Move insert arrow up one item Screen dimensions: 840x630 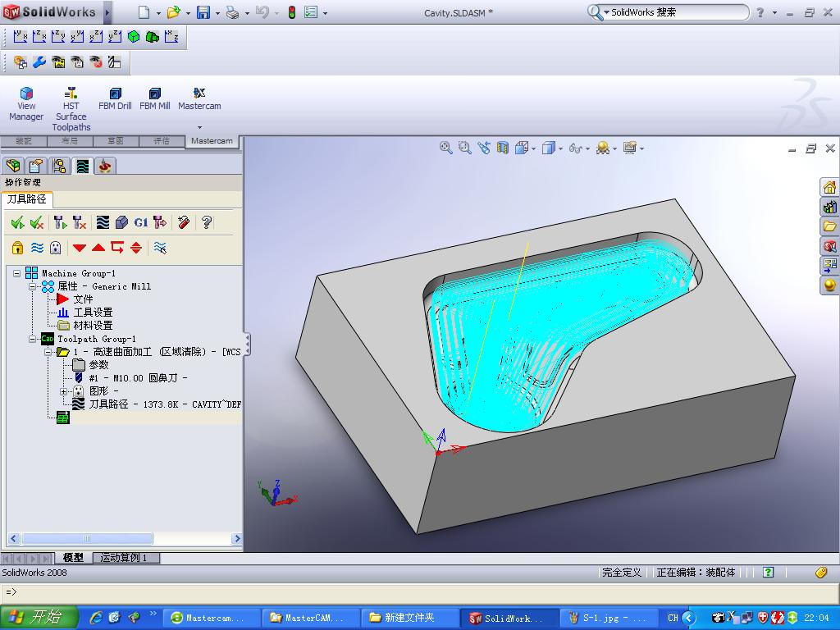point(98,248)
